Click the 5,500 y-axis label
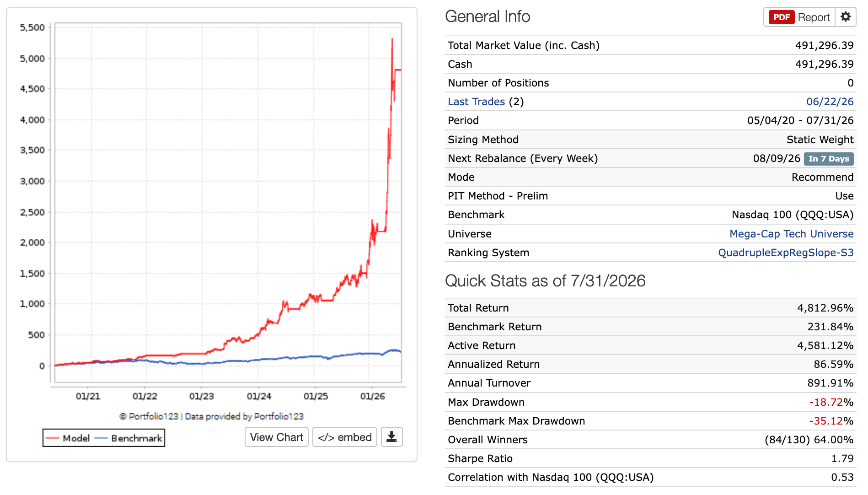 click(32, 27)
